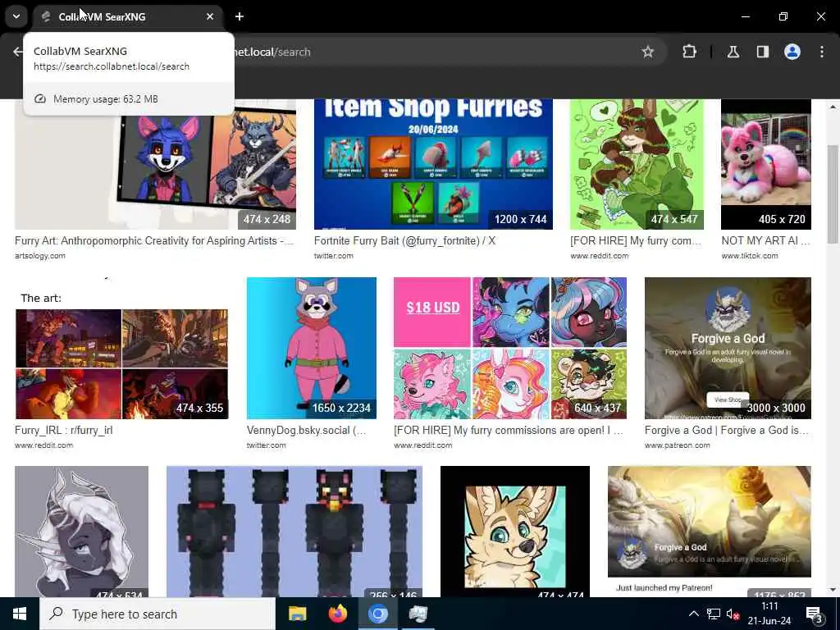Click www.reddit.com under the Furry_IRL result
This screenshot has width=840, height=630.
(44, 445)
